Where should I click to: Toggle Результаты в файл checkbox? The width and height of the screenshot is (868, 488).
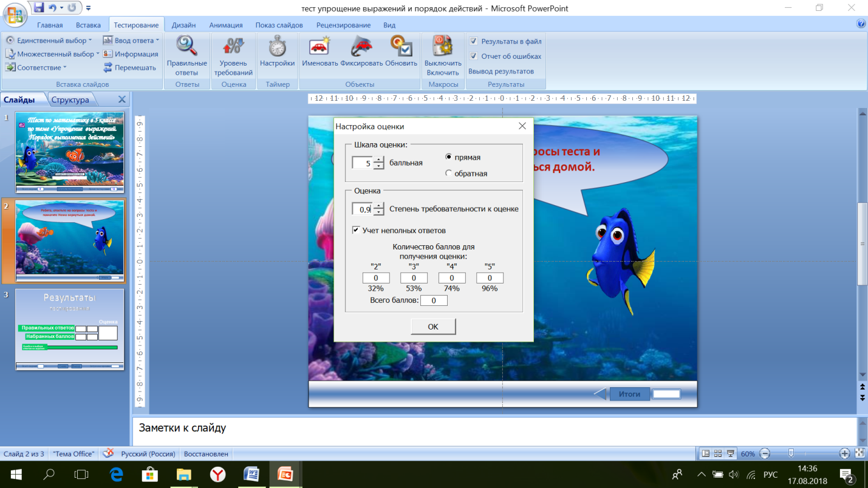(x=474, y=41)
